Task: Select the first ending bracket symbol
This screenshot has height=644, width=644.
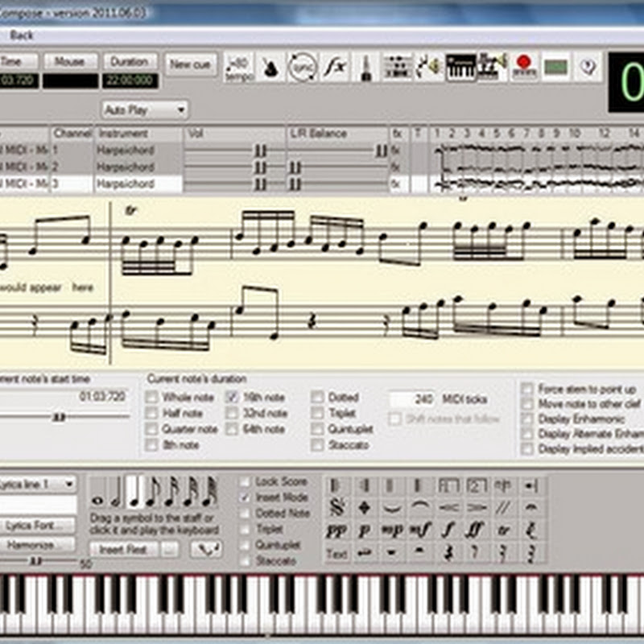Action: tap(448, 485)
